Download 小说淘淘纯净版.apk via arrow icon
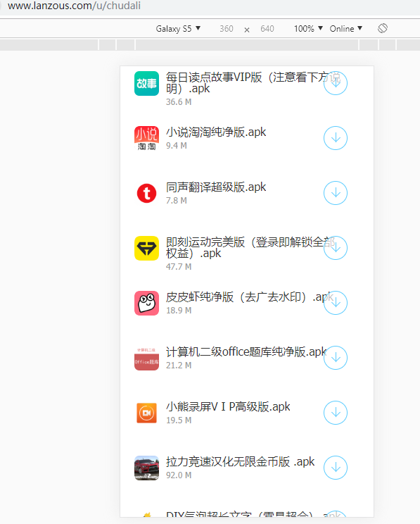The image size is (420, 524). point(336,138)
